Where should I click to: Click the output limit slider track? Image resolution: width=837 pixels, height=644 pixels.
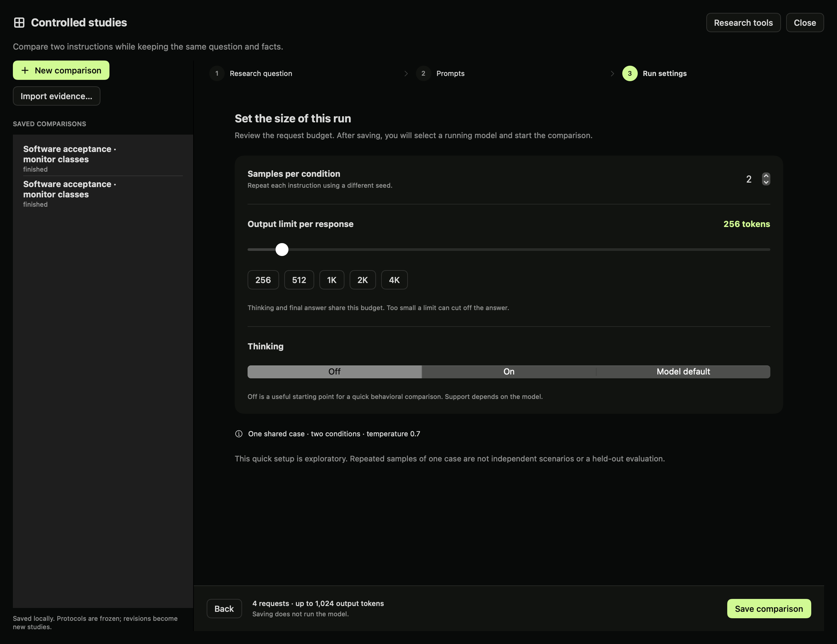pyautogui.click(x=509, y=250)
